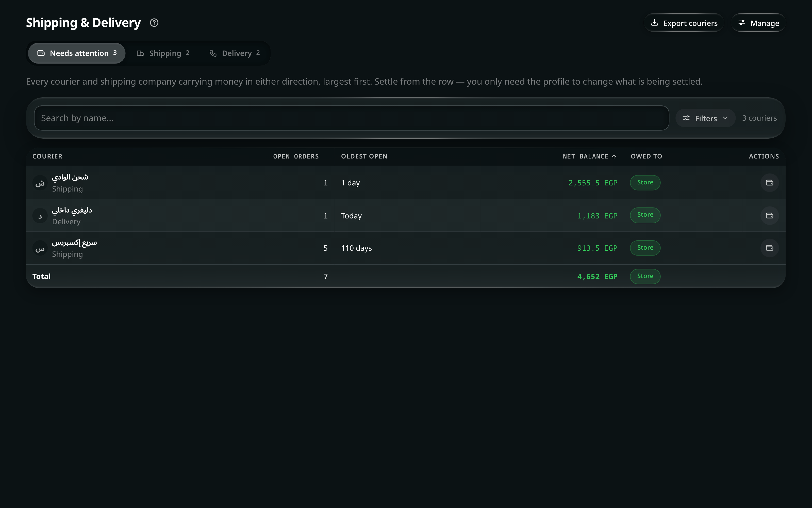Screen dimensions: 812x508
Task: Click the س avatar of سريع إكسبريس
Action: 40,248
